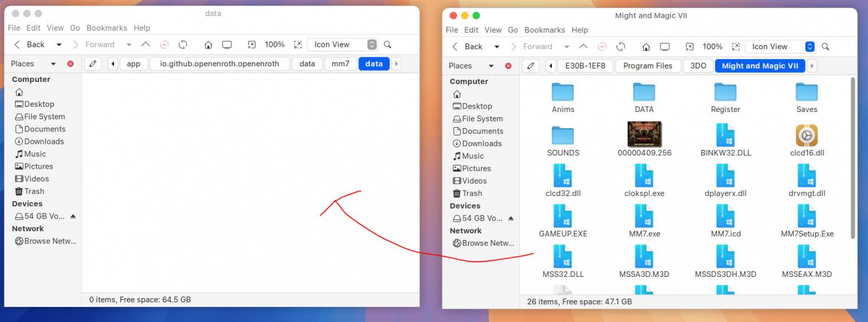The width and height of the screenshot is (868, 322).
Task: Go up one folder in data window
Action: (x=145, y=45)
